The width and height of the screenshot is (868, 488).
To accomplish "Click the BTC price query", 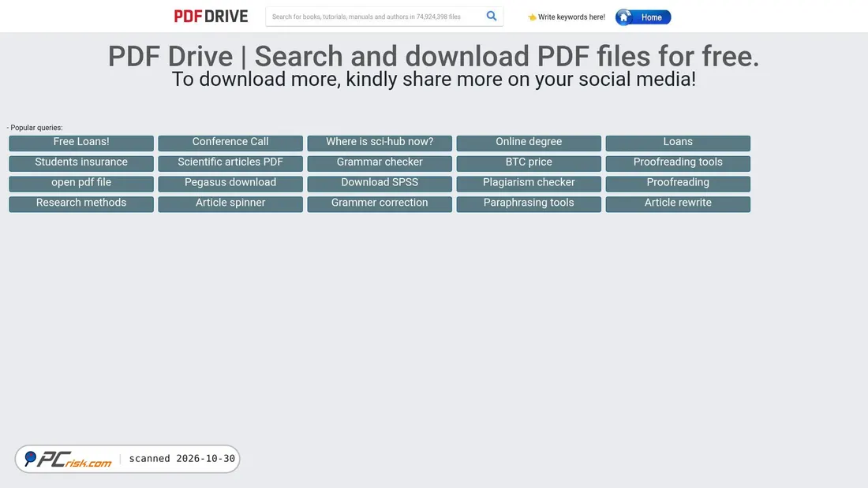I will coord(529,163).
